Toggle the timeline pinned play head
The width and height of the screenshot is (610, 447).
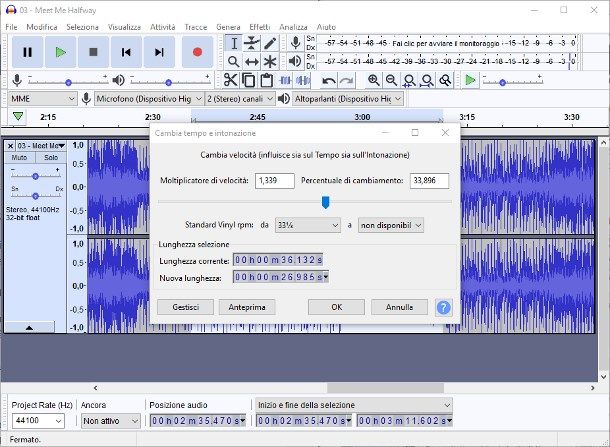pyautogui.click(x=18, y=116)
